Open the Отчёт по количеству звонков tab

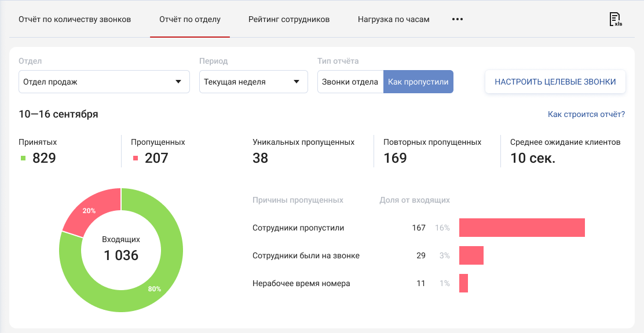[x=75, y=19]
